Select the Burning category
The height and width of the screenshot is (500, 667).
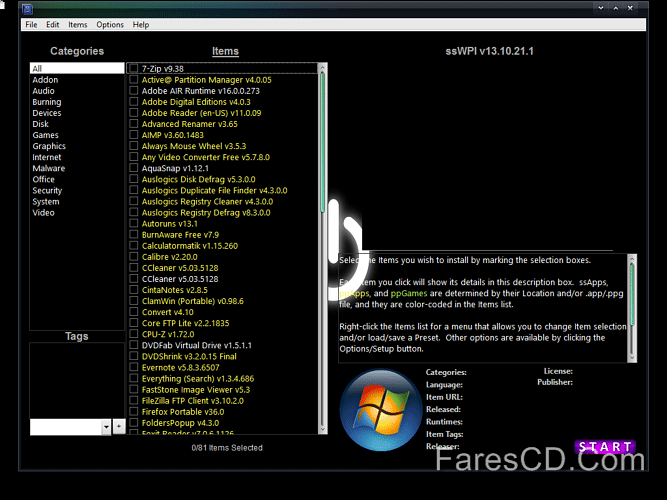coord(47,102)
